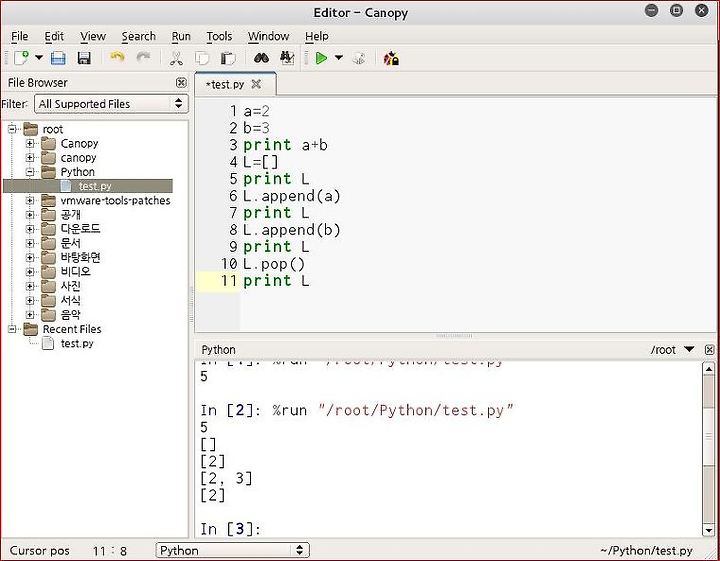
Task: Open the Help menu
Action: [317, 36]
